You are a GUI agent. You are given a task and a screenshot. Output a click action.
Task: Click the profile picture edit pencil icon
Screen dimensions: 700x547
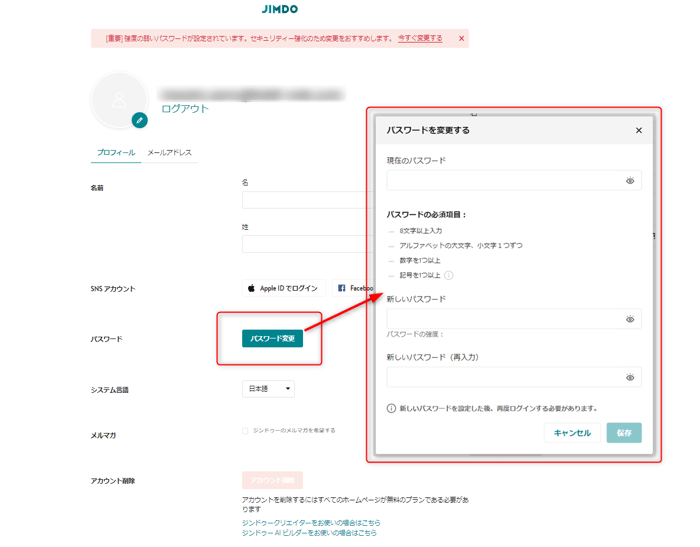(x=140, y=120)
